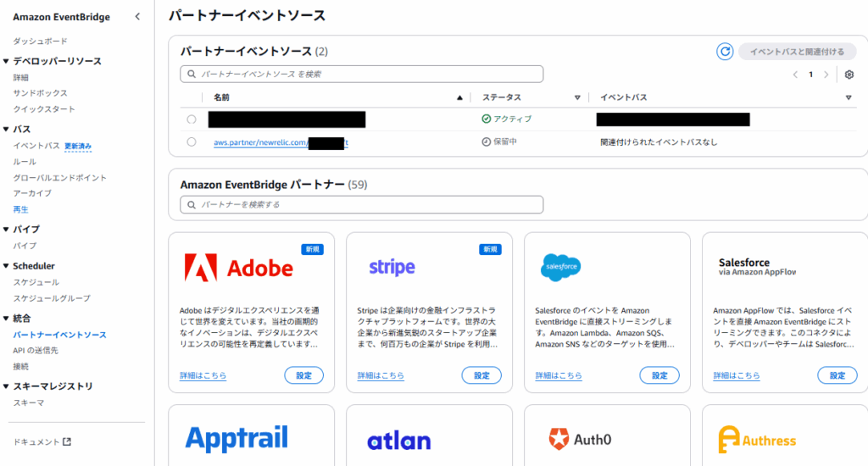
Task: Sort table by イベントバス column arrow
Action: (849, 97)
